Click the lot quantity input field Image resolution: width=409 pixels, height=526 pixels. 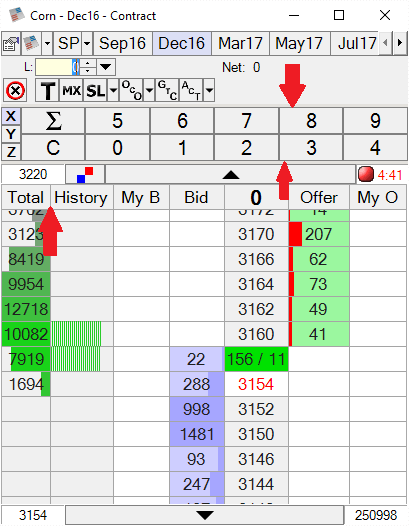coord(57,67)
